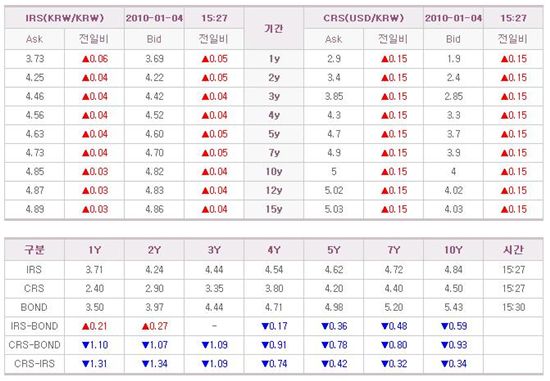Click the 구분 header in lower table
550x381 pixels.
34,249
